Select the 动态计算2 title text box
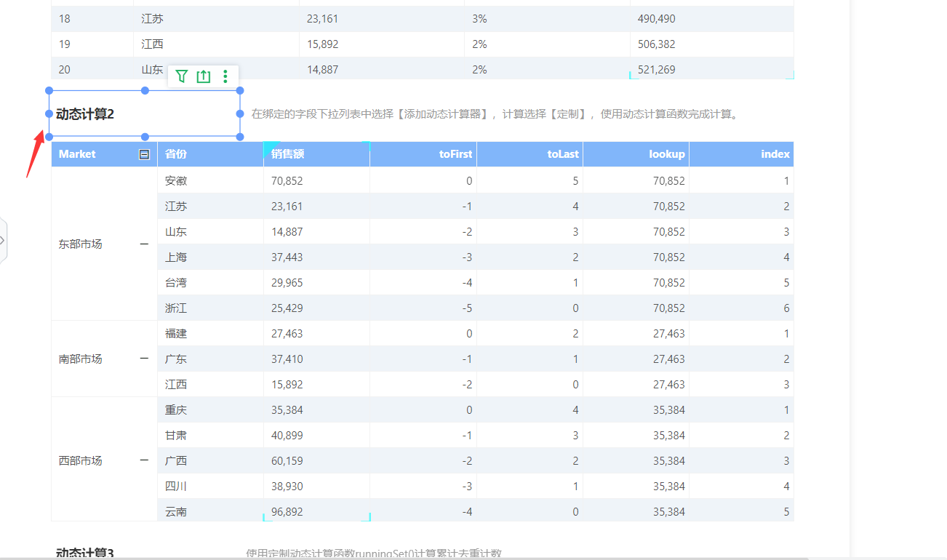The image size is (947, 560). [x=145, y=113]
